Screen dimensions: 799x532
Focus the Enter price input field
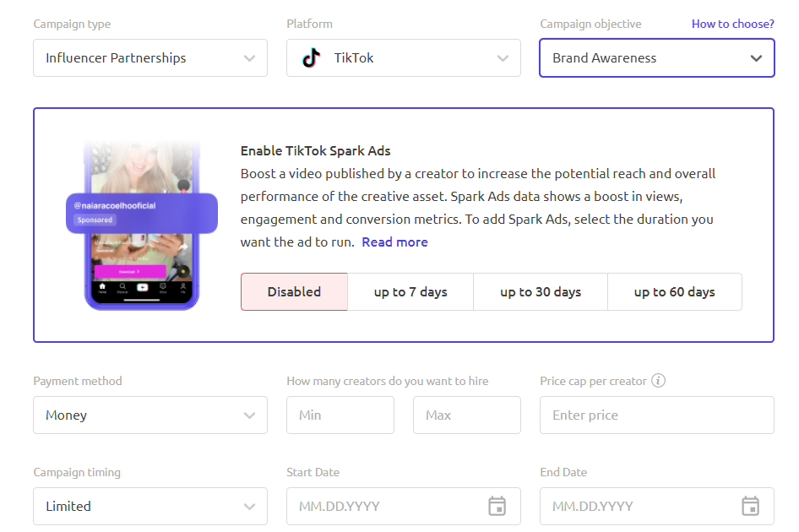[657, 415]
